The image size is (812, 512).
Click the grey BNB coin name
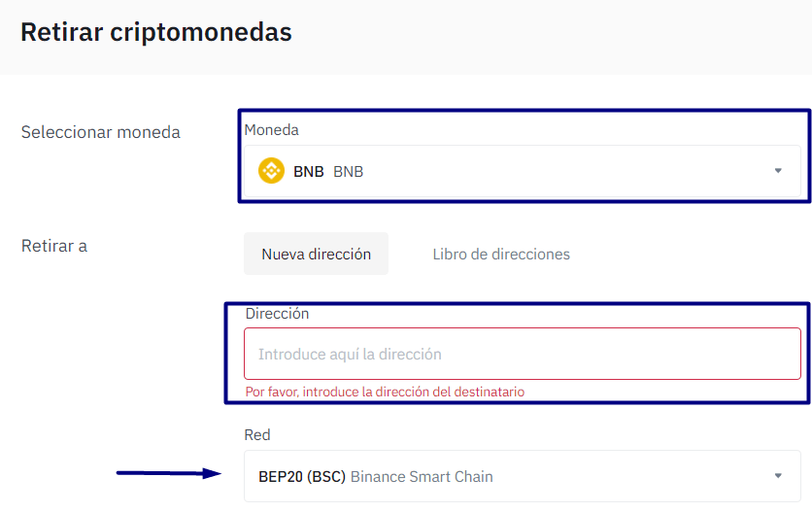click(x=349, y=172)
